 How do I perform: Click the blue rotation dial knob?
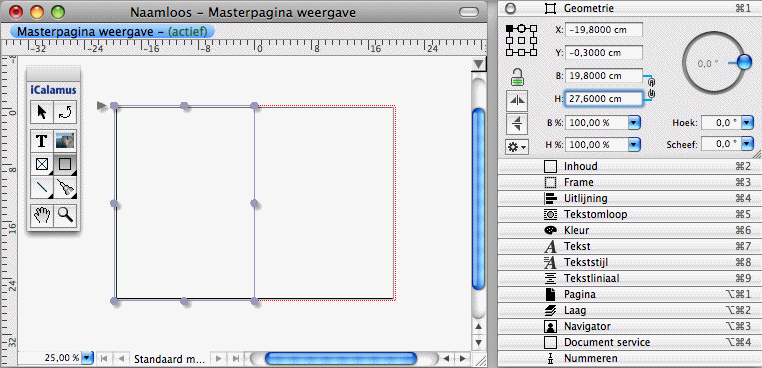coord(744,62)
